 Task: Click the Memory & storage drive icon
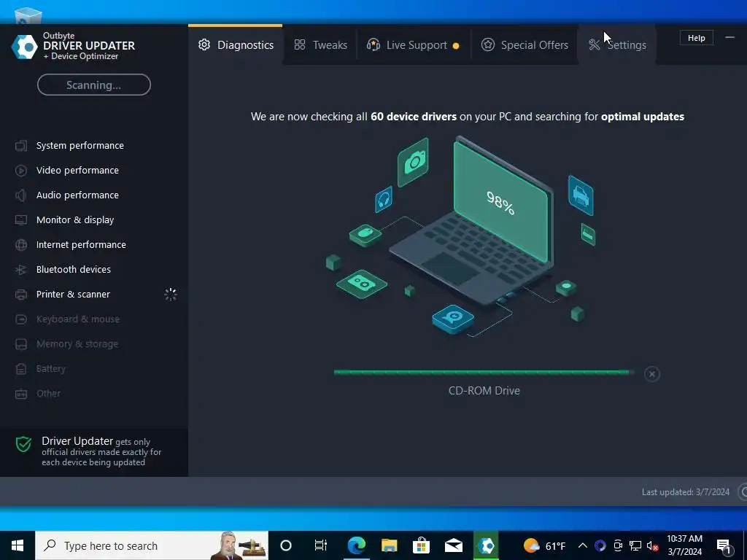(x=21, y=344)
